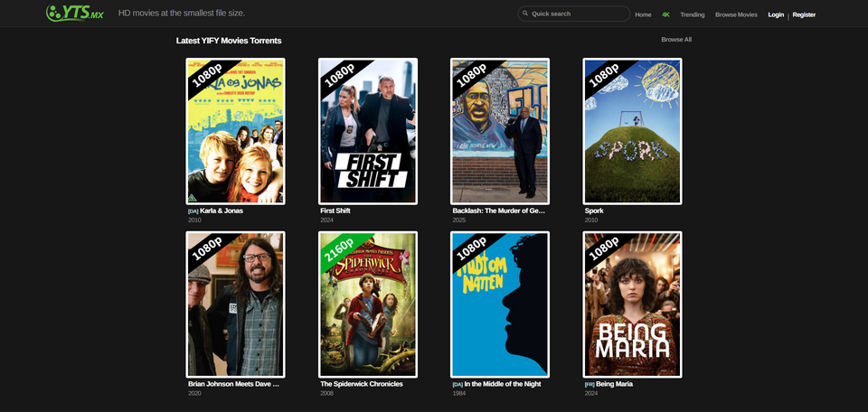Click the 1080p ribbon on First Shift
The width and height of the screenshot is (868, 412).
(339, 77)
